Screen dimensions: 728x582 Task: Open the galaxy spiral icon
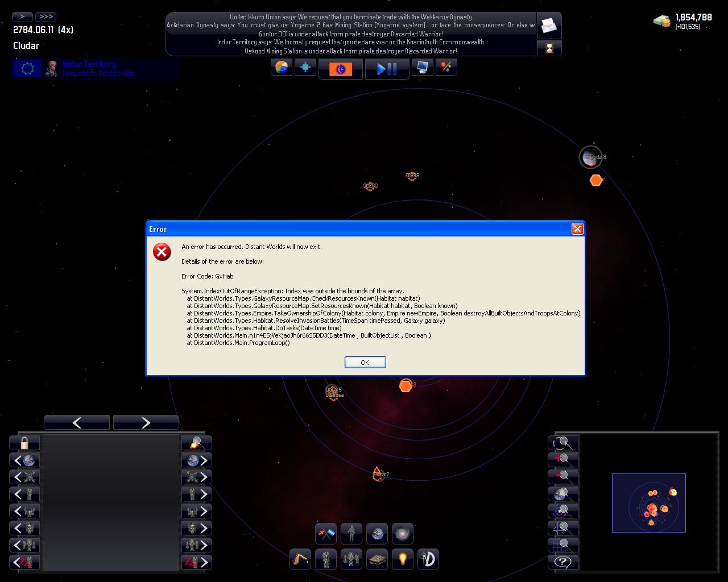click(403, 534)
